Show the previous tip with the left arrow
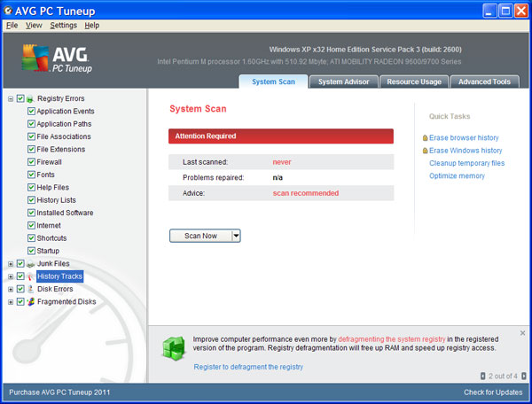The image size is (532, 404). pyautogui.click(x=483, y=376)
